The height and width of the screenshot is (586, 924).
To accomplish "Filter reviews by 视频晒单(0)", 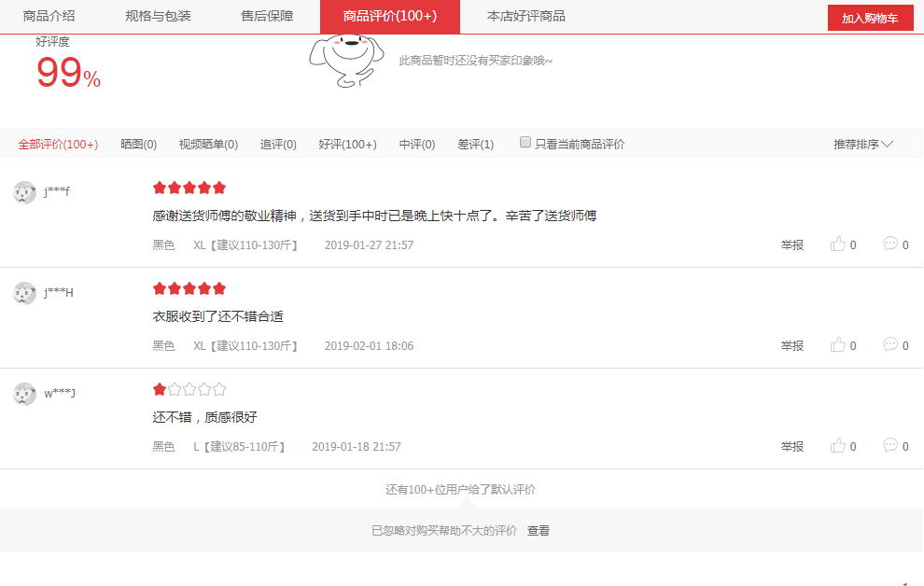I will click(x=208, y=145).
